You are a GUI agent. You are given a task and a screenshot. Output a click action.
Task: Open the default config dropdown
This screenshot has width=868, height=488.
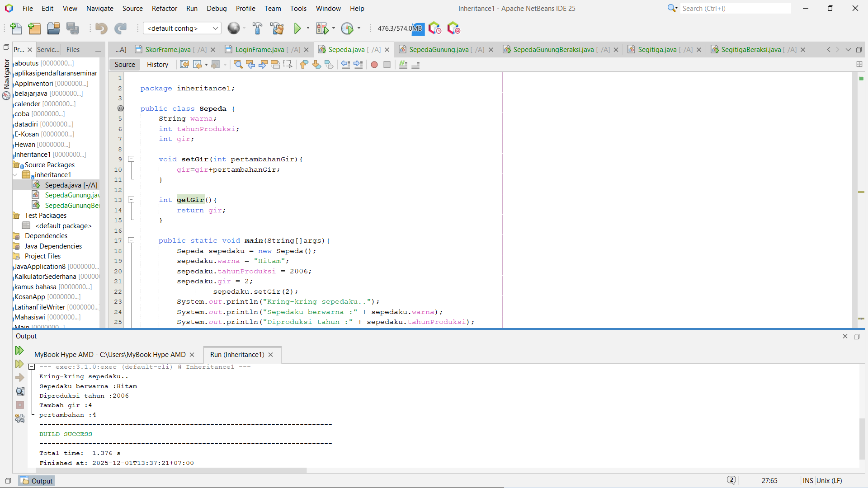pos(182,28)
